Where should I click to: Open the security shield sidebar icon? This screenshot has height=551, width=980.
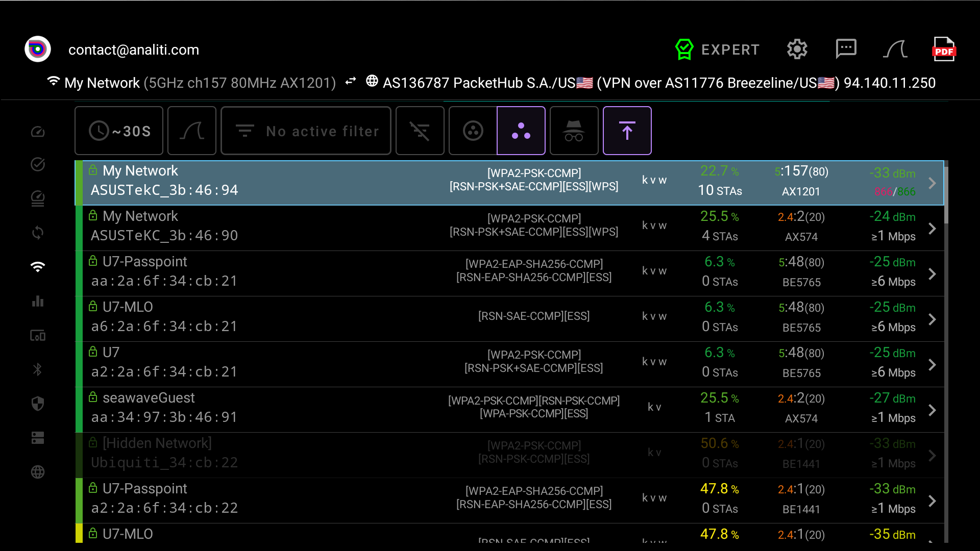point(38,404)
